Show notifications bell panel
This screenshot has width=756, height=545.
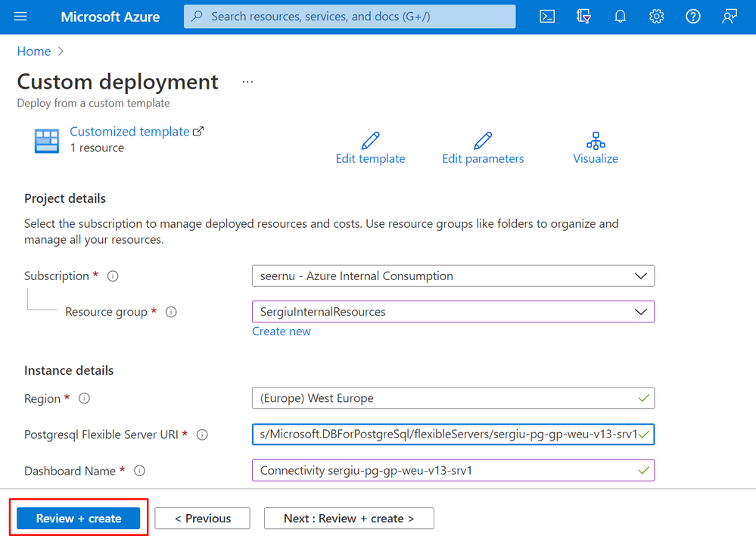pos(620,17)
